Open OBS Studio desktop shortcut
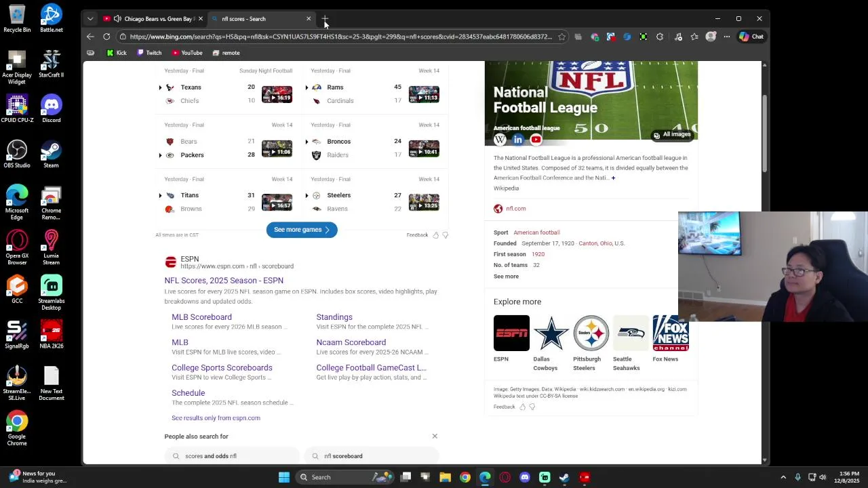The width and height of the screenshot is (868, 488). click(x=17, y=154)
